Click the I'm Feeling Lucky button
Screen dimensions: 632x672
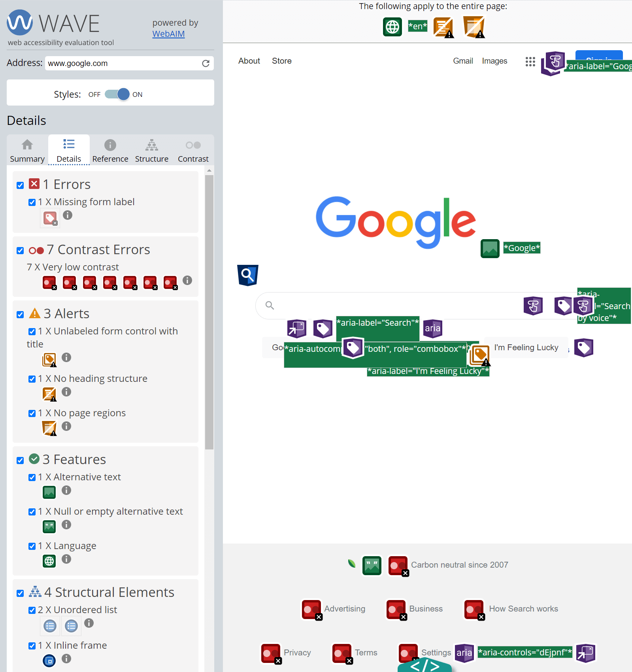pyautogui.click(x=526, y=347)
